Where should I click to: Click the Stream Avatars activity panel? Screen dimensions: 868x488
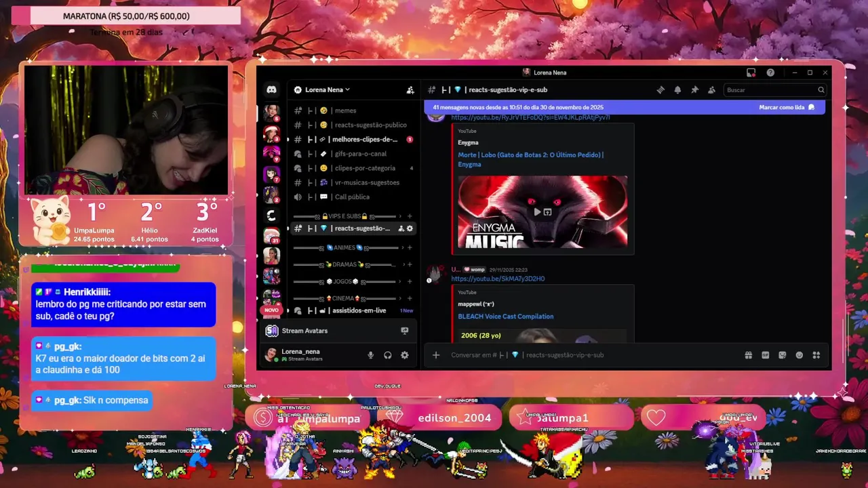[x=337, y=331]
